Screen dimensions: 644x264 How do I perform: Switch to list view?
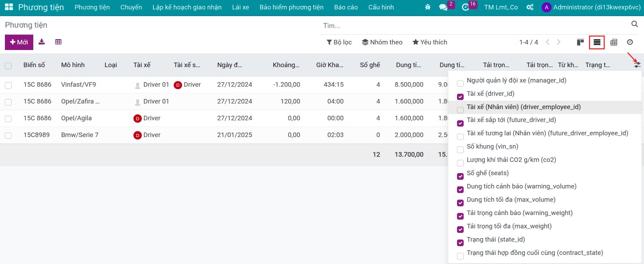pyautogui.click(x=597, y=42)
